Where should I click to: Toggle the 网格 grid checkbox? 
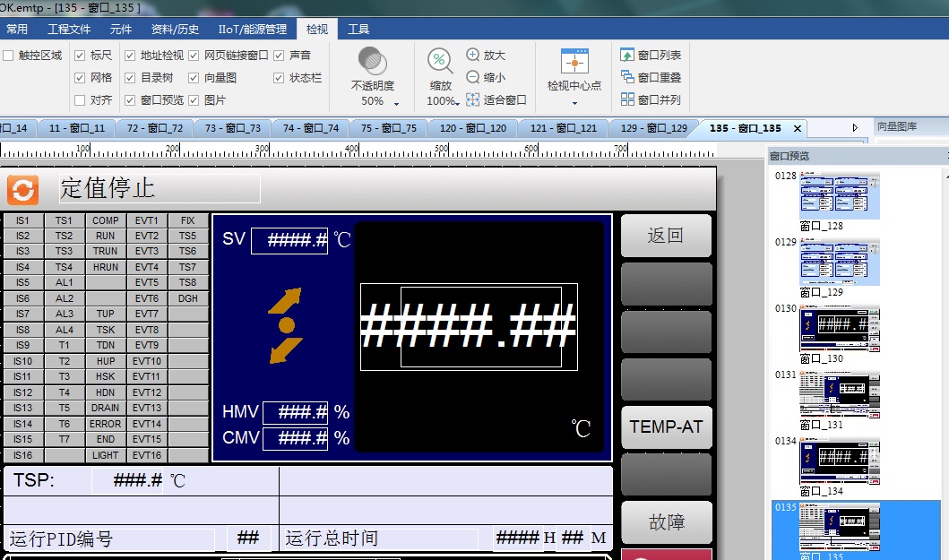click(x=80, y=78)
